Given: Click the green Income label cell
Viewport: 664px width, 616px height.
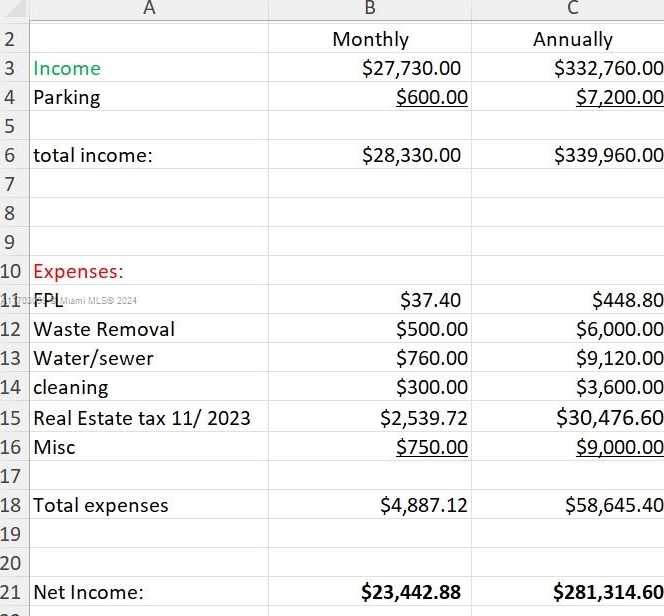Looking at the screenshot, I should tap(149, 68).
